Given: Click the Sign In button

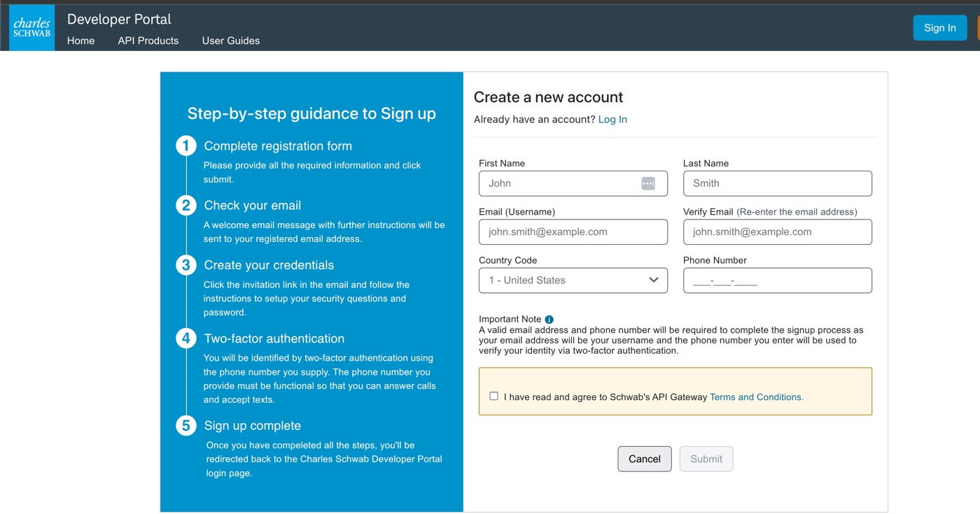Looking at the screenshot, I should tap(940, 28).
